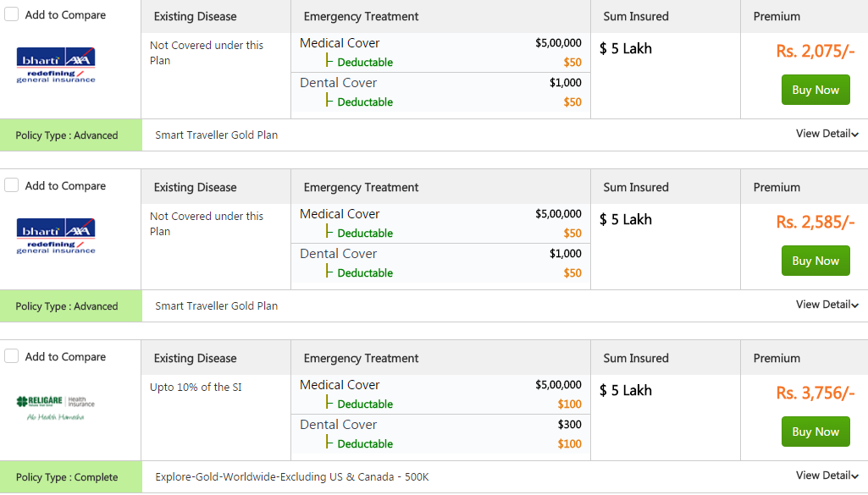
Task: Click Upto 10% of the SI text
Action: click(x=196, y=388)
